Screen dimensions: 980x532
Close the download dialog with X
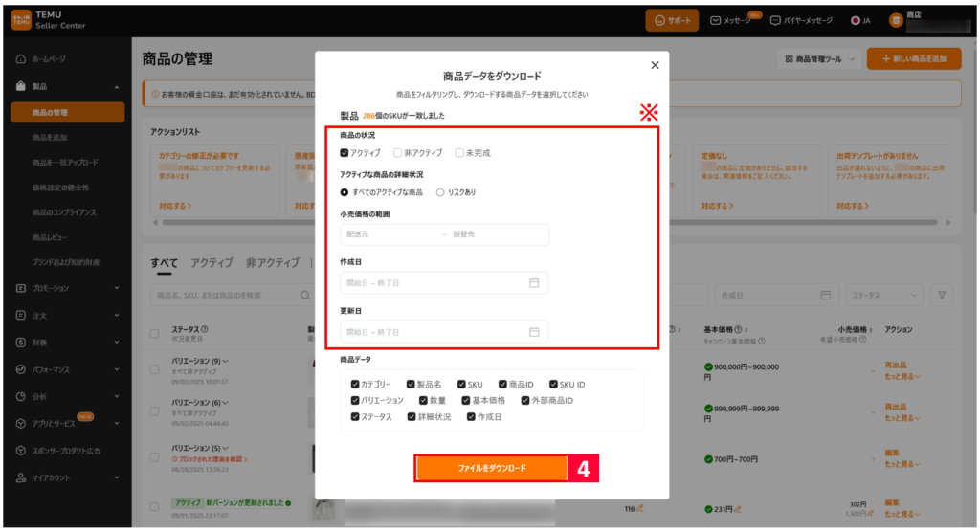(x=655, y=65)
